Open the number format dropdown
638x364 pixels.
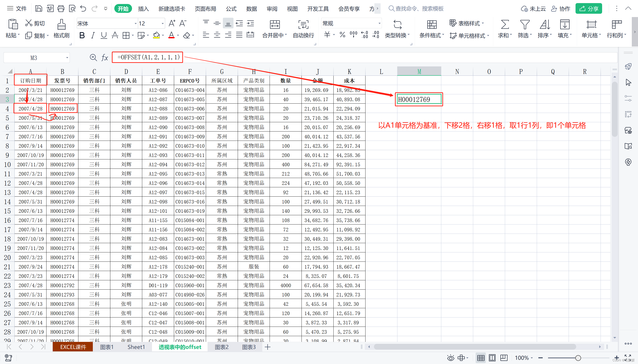379,23
